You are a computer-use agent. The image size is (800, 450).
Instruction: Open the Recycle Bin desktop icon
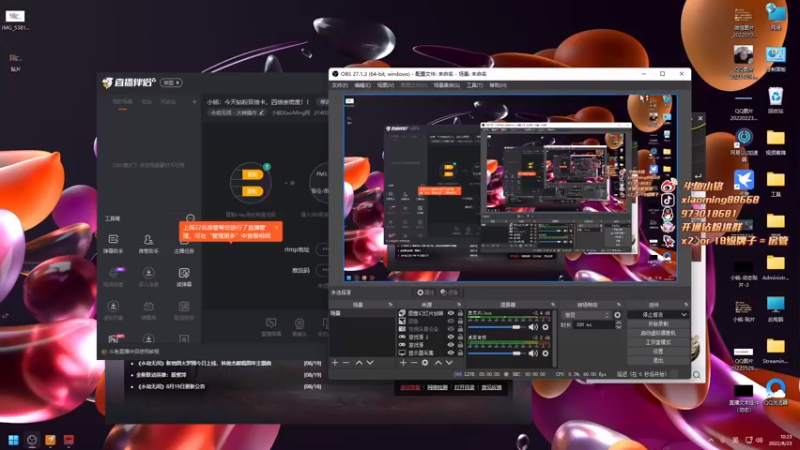click(x=776, y=100)
